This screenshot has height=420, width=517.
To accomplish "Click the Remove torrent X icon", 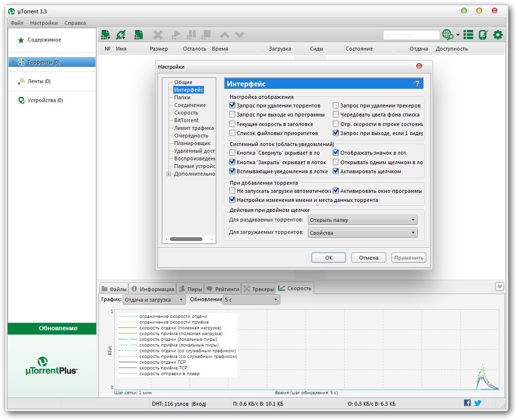I will coord(158,35).
